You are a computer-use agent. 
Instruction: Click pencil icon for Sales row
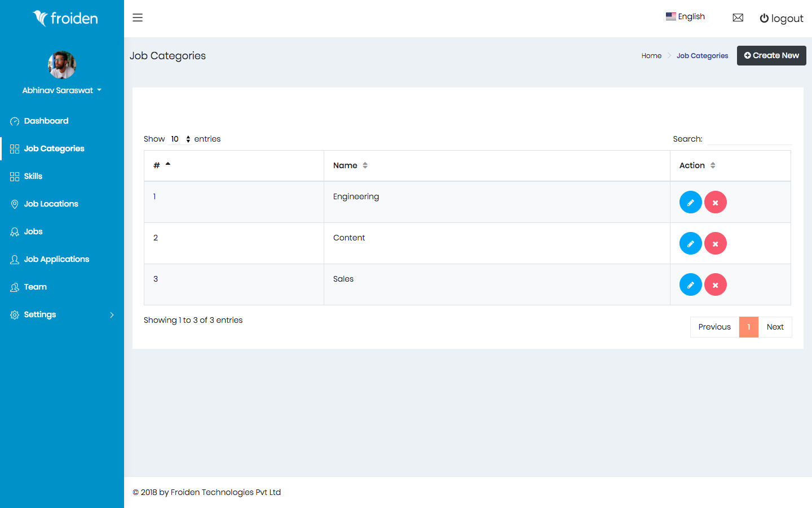coord(690,284)
